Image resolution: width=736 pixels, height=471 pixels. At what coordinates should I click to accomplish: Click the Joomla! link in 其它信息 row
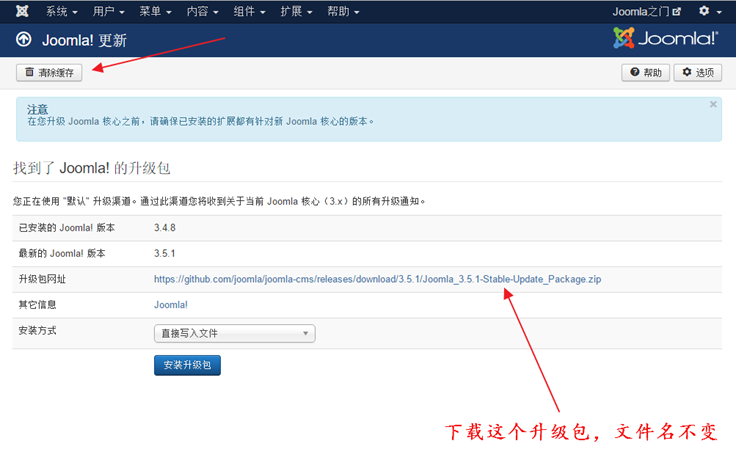171,305
